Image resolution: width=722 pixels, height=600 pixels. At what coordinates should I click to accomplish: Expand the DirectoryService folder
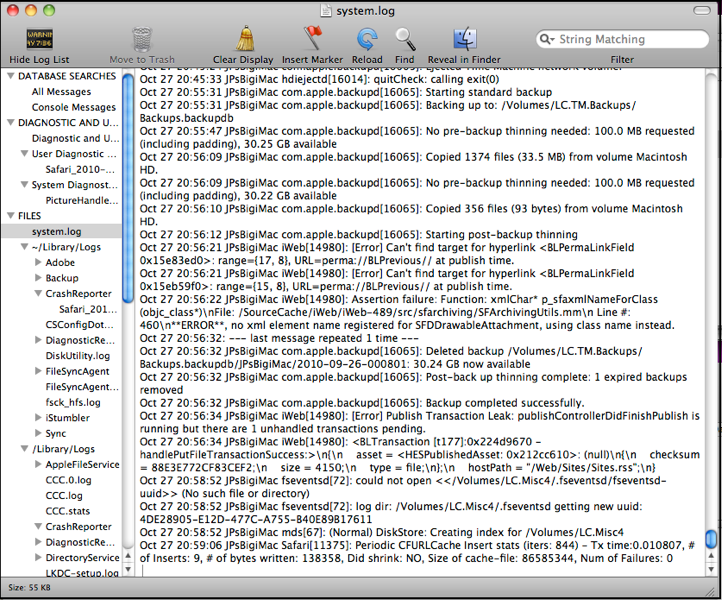click(x=38, y=557)
